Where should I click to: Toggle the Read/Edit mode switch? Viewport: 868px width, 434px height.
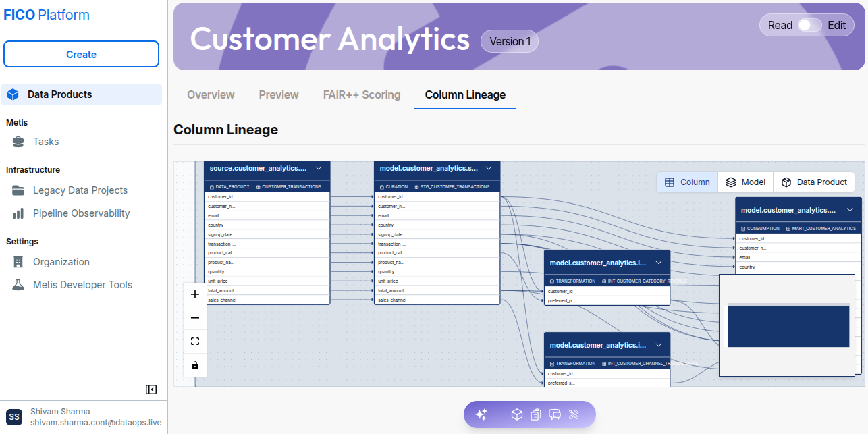[810, 25]
